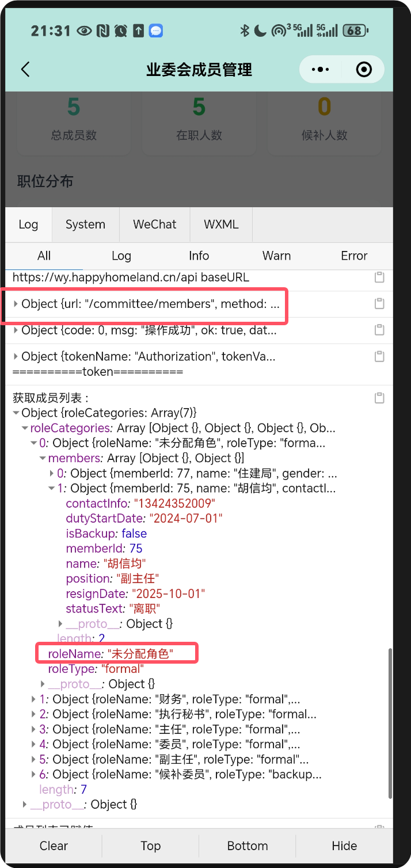
Task: Expand role category 3 主任
Action: (x=34, y=729)
